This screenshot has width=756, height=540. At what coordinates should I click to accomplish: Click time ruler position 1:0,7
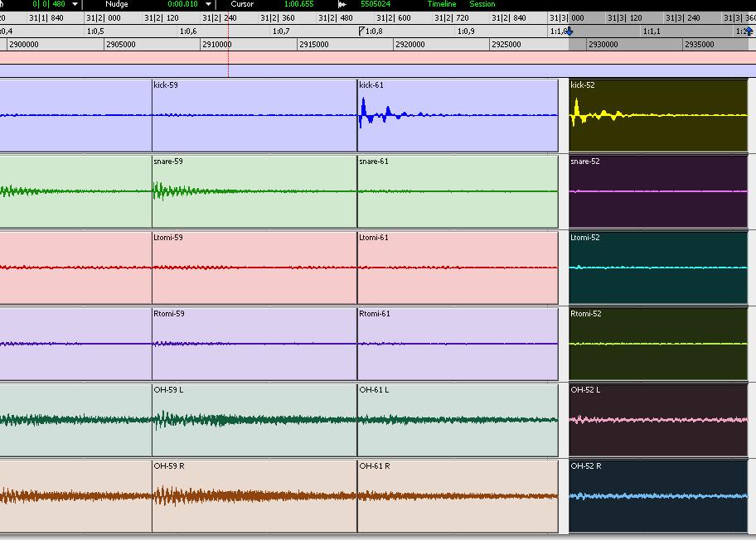coord(281,31)
